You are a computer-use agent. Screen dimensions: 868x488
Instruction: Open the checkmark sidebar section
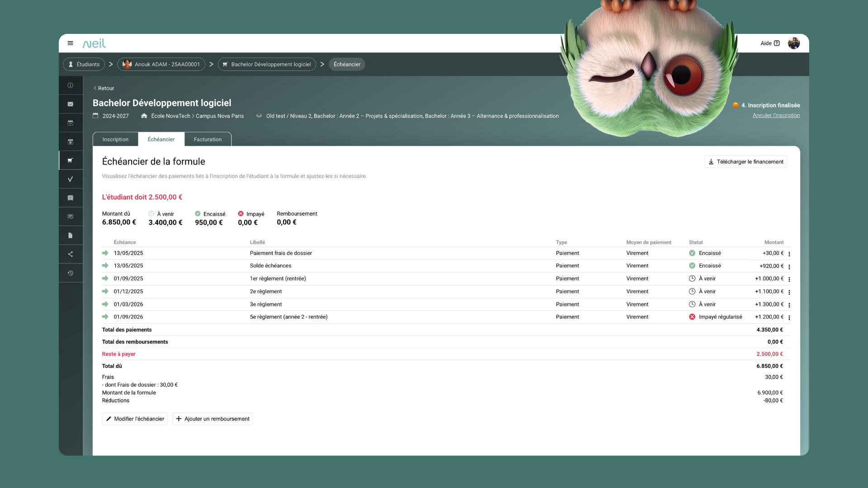pos(71,179)
